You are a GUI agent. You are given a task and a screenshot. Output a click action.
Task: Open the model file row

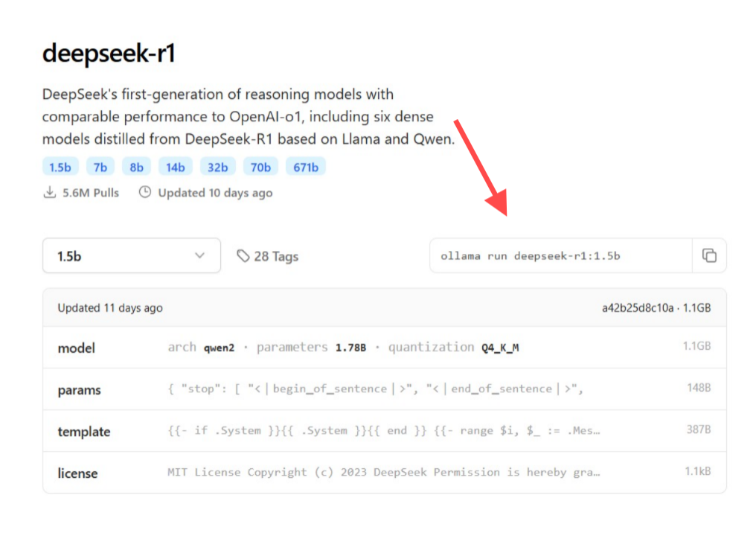click(384, 348)
